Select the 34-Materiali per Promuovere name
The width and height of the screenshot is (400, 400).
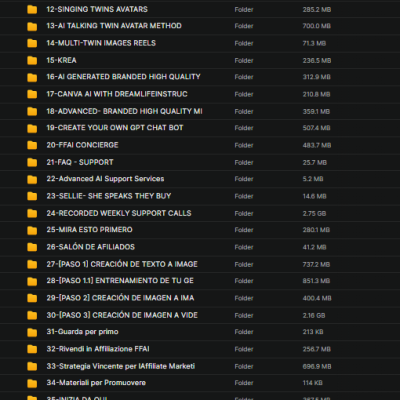tap(96, 383)
